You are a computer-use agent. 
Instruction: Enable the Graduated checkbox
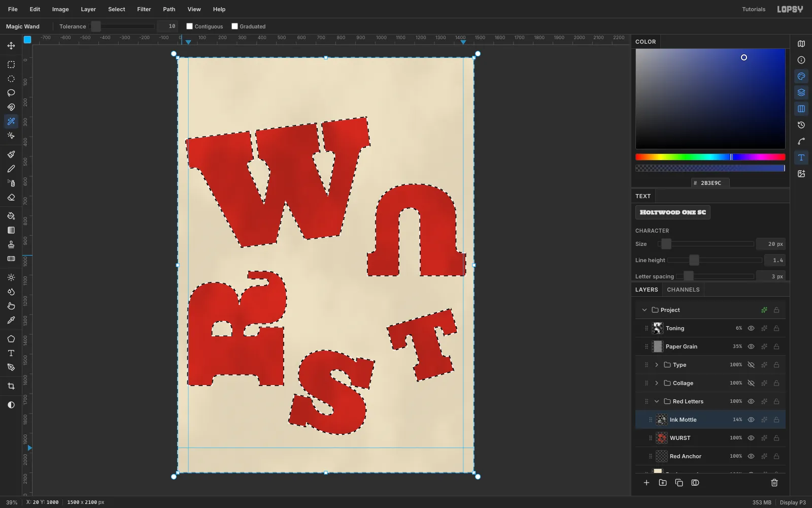(x=234, y=26)
